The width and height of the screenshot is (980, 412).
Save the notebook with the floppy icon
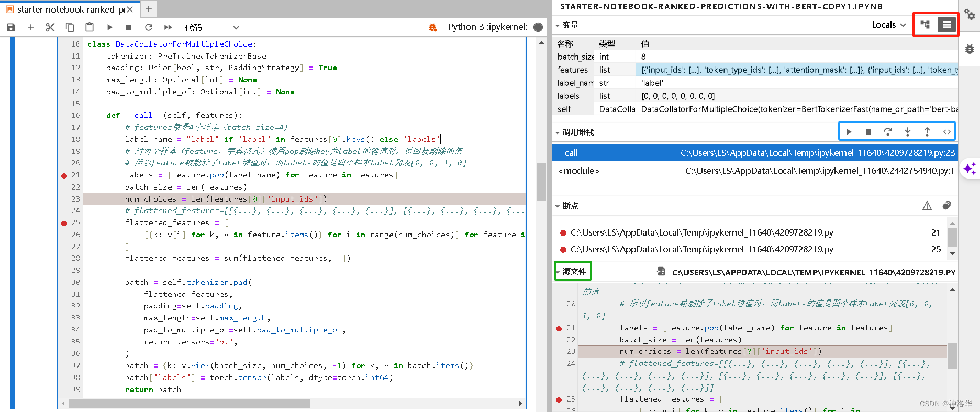11,27
